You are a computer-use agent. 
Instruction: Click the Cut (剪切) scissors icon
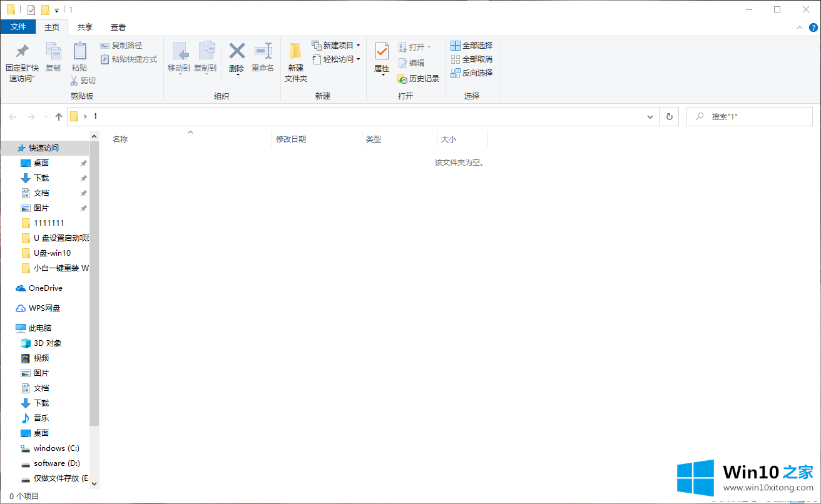click(74, 81)
